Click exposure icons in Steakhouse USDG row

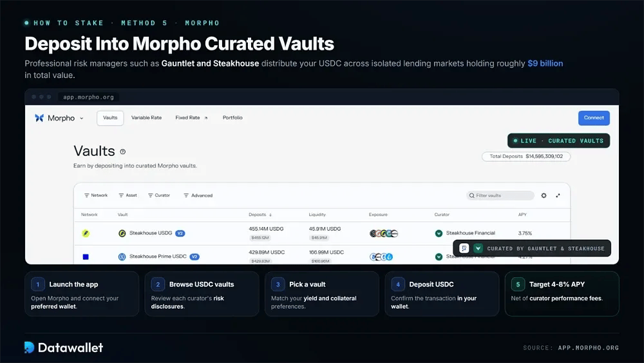tap(384, 233)
